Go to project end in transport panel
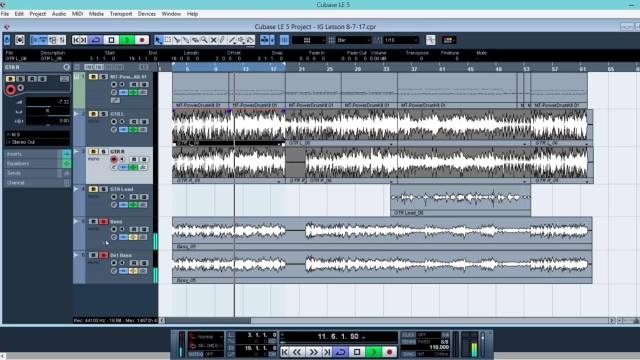Viewport: 640px width, 360px height. (327, 352)
